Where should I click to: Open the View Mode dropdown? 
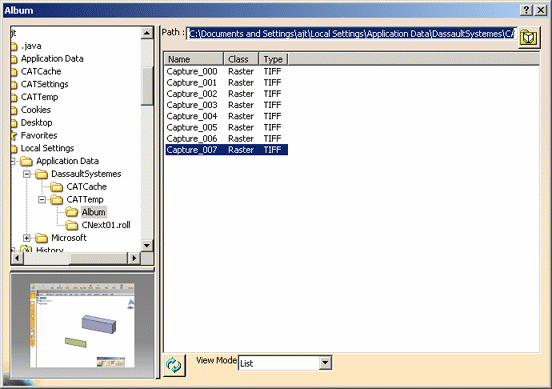[326, 363]
